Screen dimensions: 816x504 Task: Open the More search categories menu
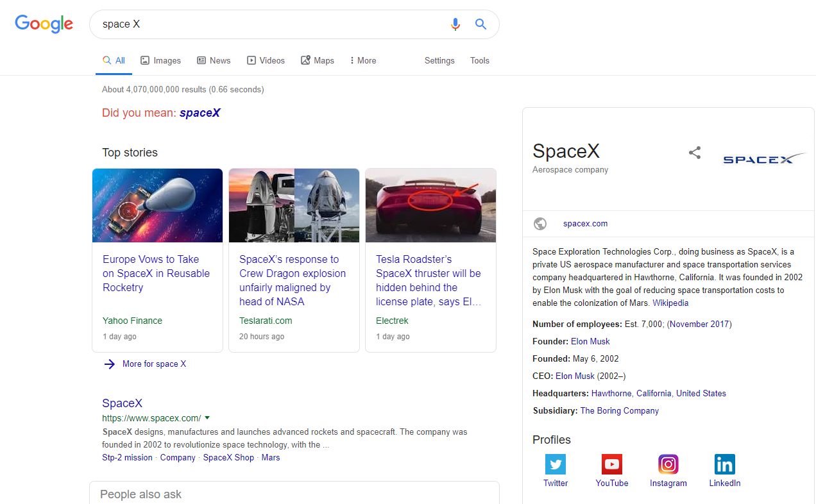pos(363,60)
